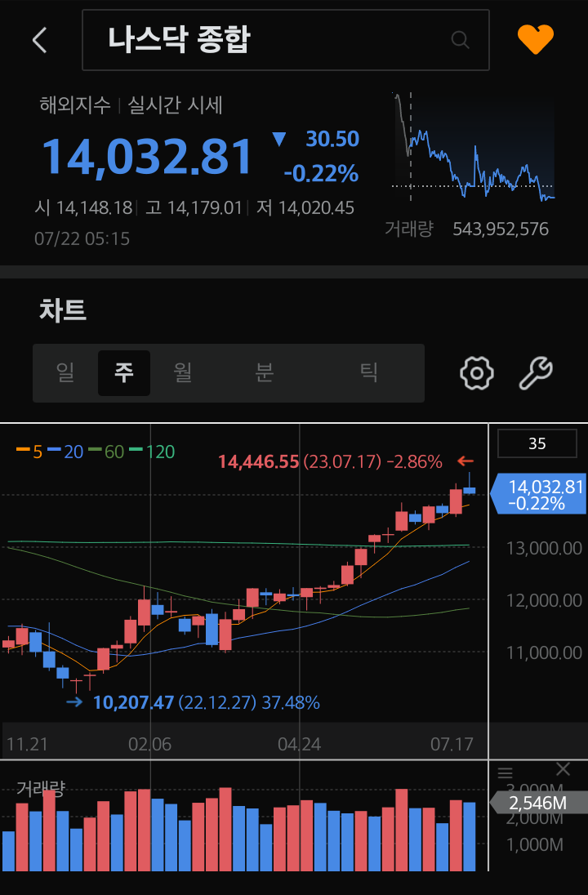
Task: Select the 일 (daily) chart tab
Action: [65, 372]
